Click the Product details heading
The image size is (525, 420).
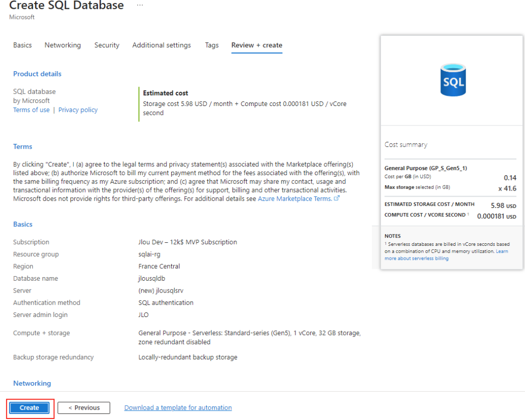pos(37,74)
